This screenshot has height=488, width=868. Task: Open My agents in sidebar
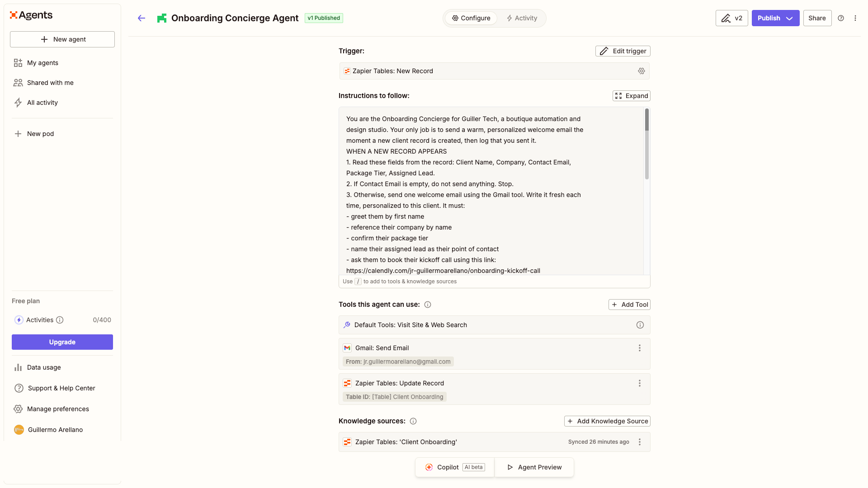point(62,63)
